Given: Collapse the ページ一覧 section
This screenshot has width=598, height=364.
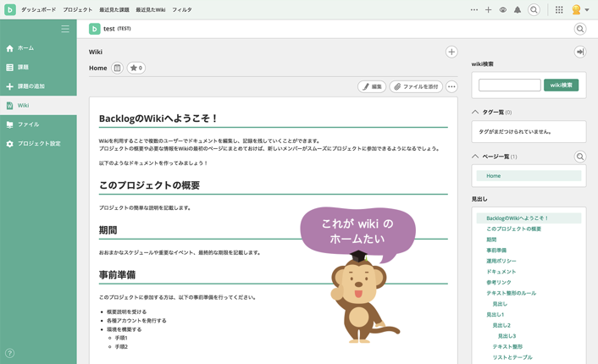Looking at the screenshot, I should 475,157.
